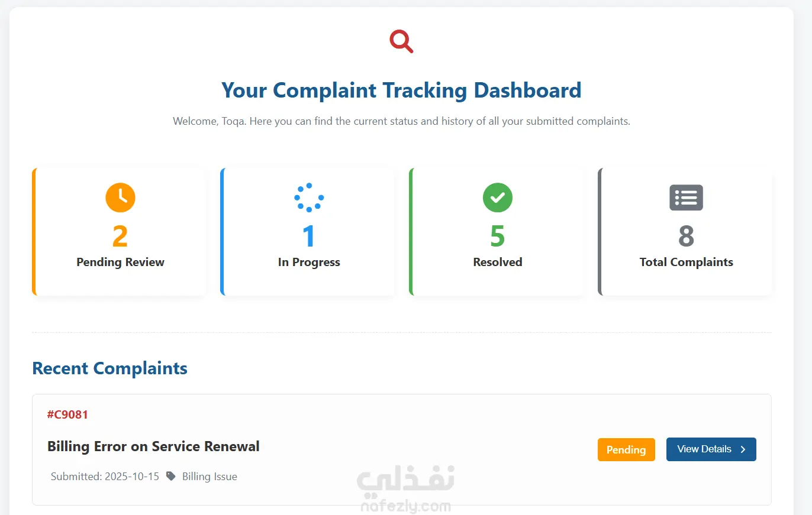The height and width of the screenshot is (515, 812).
Task: Click the red magnifying glass icon
Action: click(x=401, y=42)
